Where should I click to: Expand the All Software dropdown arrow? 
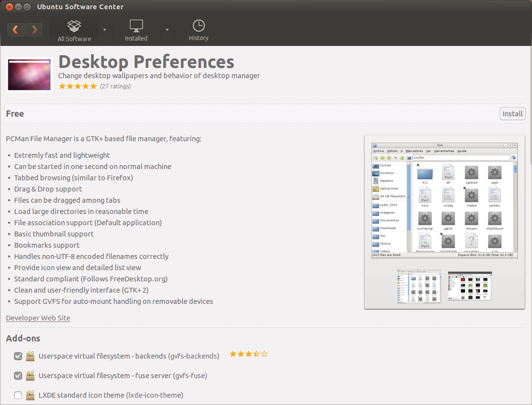coord(104,30)
